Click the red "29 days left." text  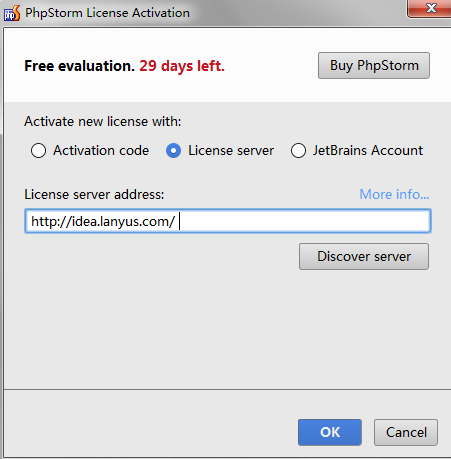(x=182, y=66)
